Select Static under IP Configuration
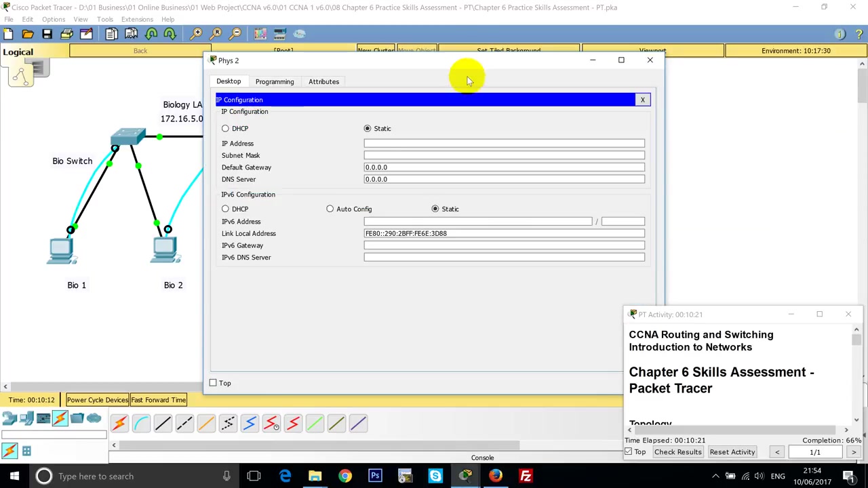 point(368,128)
